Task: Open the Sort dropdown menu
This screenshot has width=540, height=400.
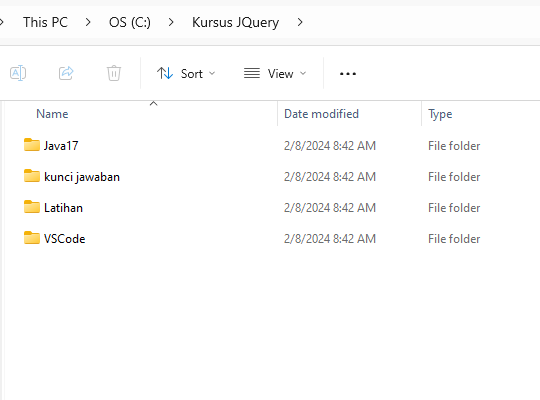Action: coord(186,73)
